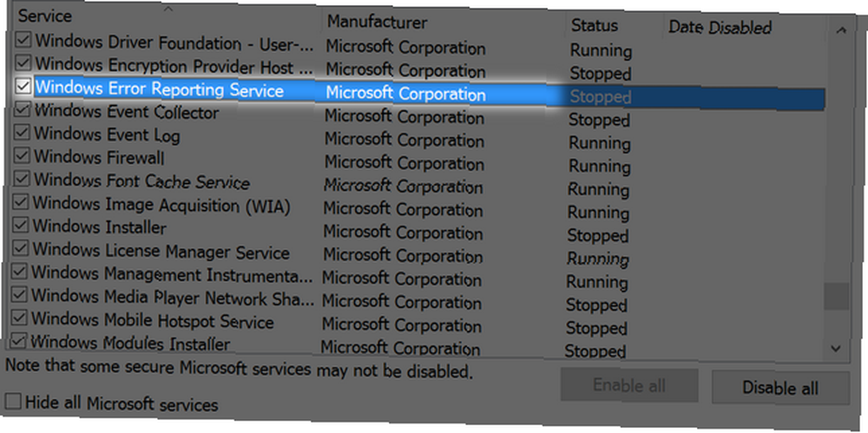Uncheck the Windows Error Reporting Service checkbox
868x433 pixels.
23,86
